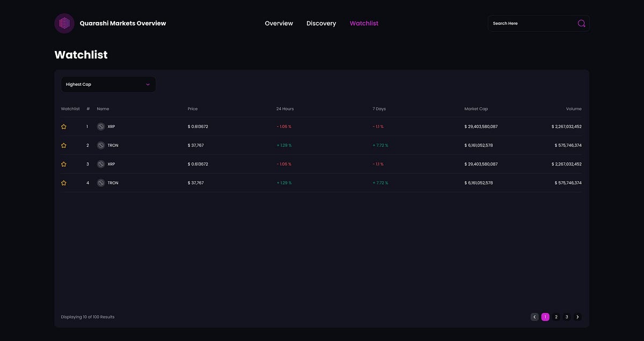Toggle watchlist star for row 1 XRP
Viewport: 644px width, 341px height.
[x=64, y=127]
